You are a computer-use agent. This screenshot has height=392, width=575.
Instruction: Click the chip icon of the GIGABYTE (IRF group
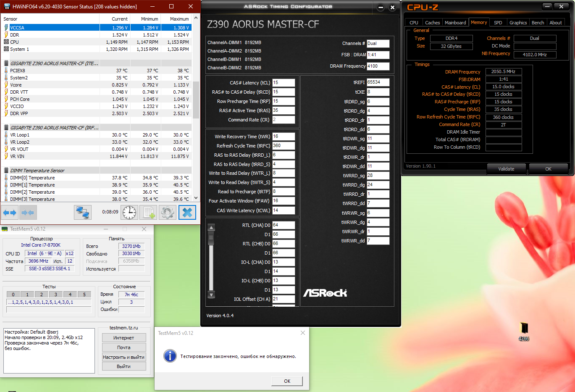(6, 128)
